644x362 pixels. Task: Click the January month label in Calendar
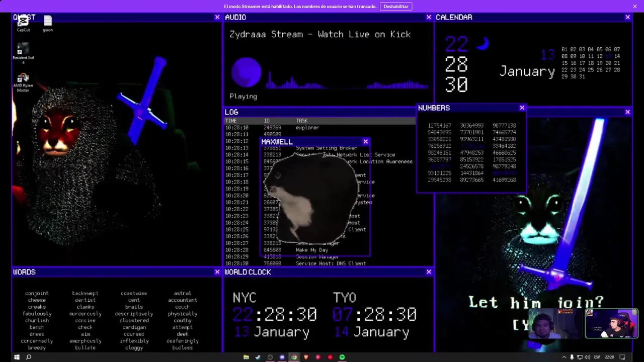pyautogui.click(x=527, y=71)
